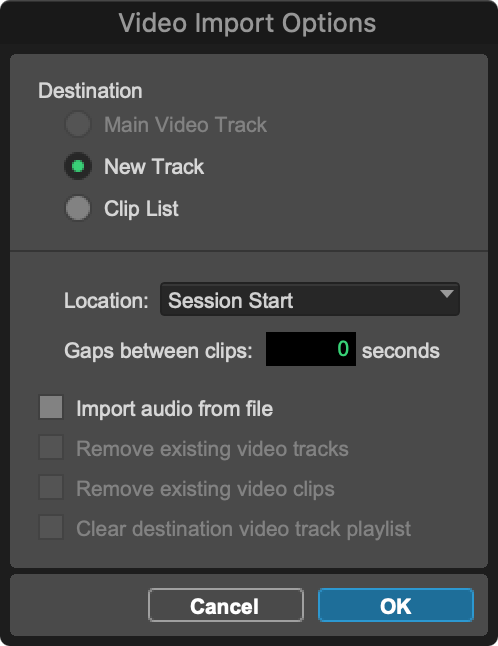The image size is (498, 646).
Task: Click the Remove existing video tracks label
Action: tap(213, 449)
